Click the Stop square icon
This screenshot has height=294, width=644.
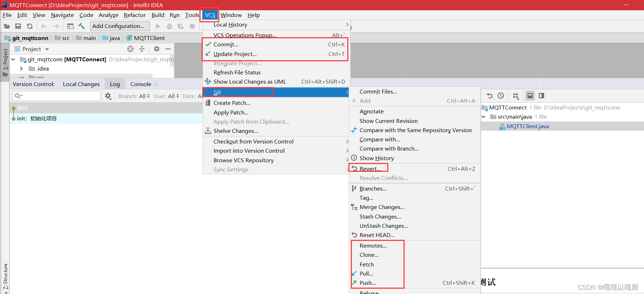(x=192, y=26)
